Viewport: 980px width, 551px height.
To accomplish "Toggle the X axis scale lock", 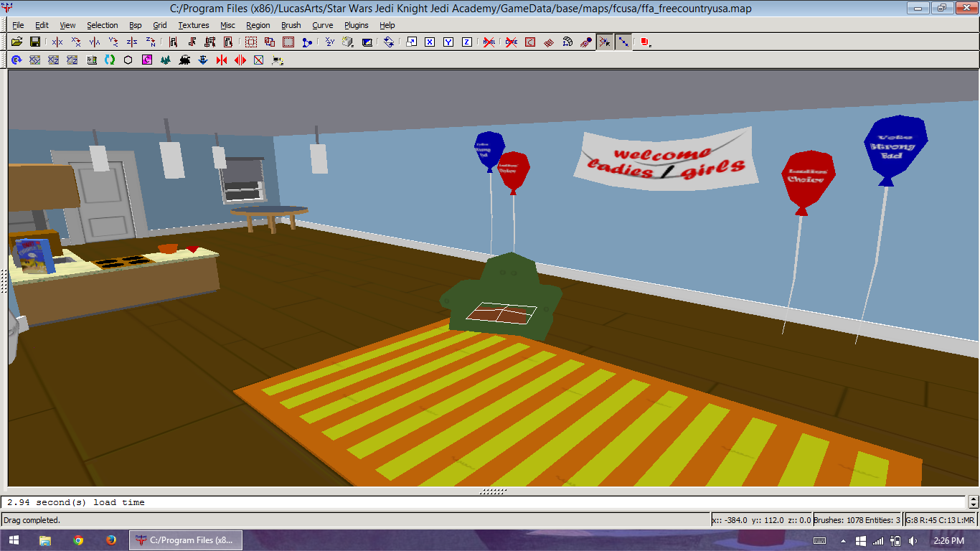I will click(430, 42).
